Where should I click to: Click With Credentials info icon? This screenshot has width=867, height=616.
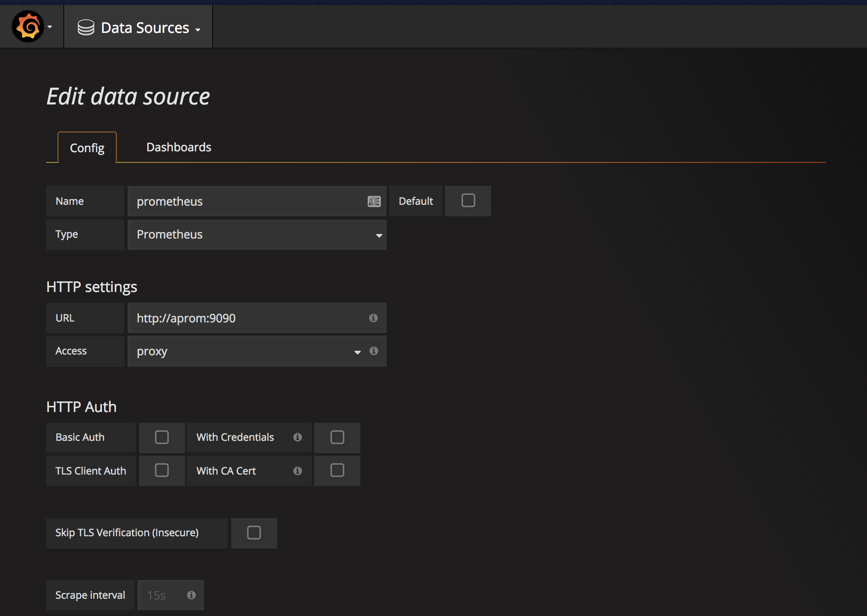click(x=297, y=437)
